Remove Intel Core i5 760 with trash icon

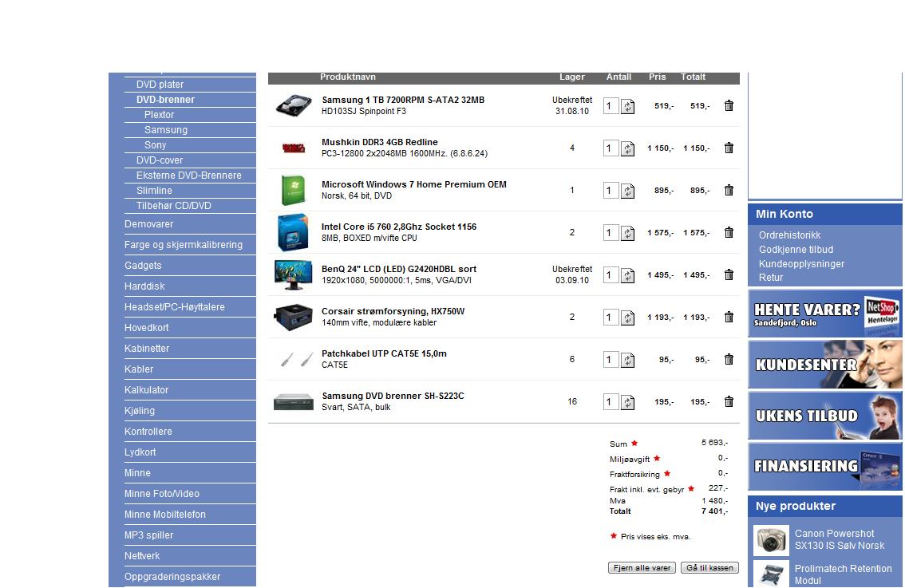(x=729, y=232)
